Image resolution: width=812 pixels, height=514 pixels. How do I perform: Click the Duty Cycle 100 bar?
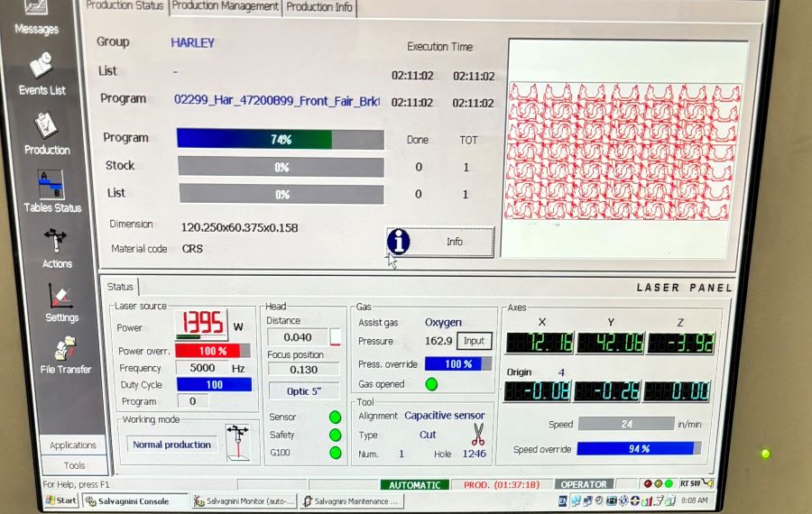point(214,384)
